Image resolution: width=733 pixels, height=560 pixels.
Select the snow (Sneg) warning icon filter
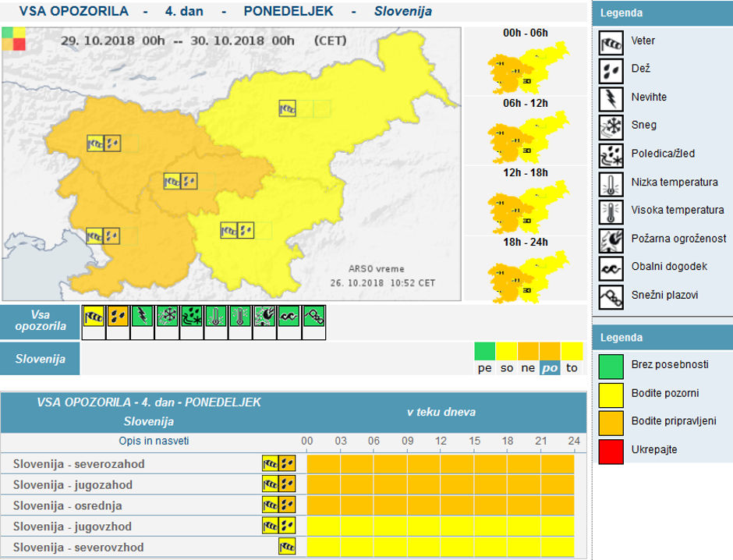(x=167, y=316)
